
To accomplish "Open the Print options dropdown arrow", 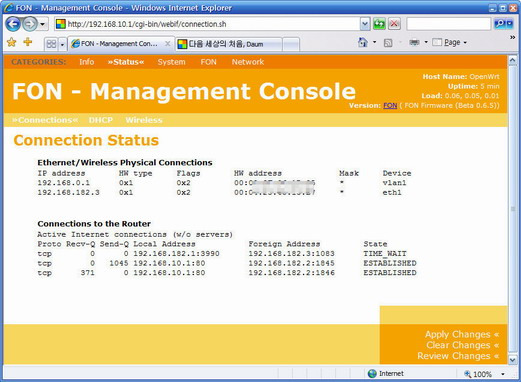I will pos(426,42).
